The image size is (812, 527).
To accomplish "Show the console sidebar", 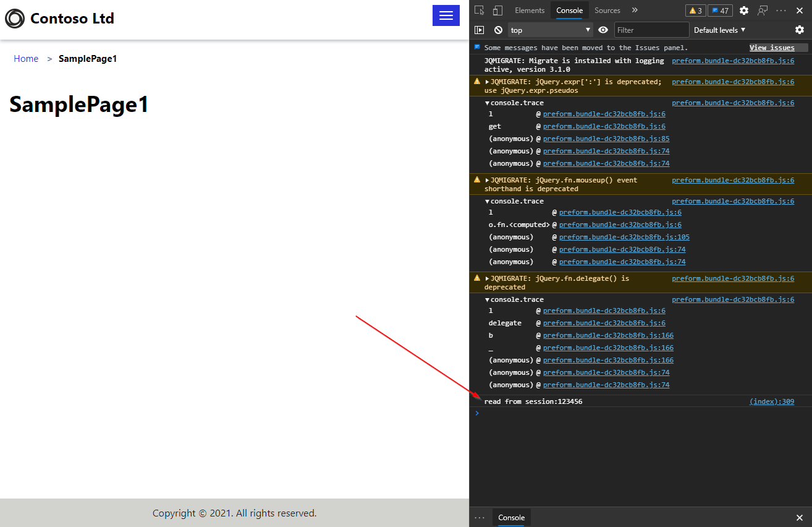I will coord(479,30).
